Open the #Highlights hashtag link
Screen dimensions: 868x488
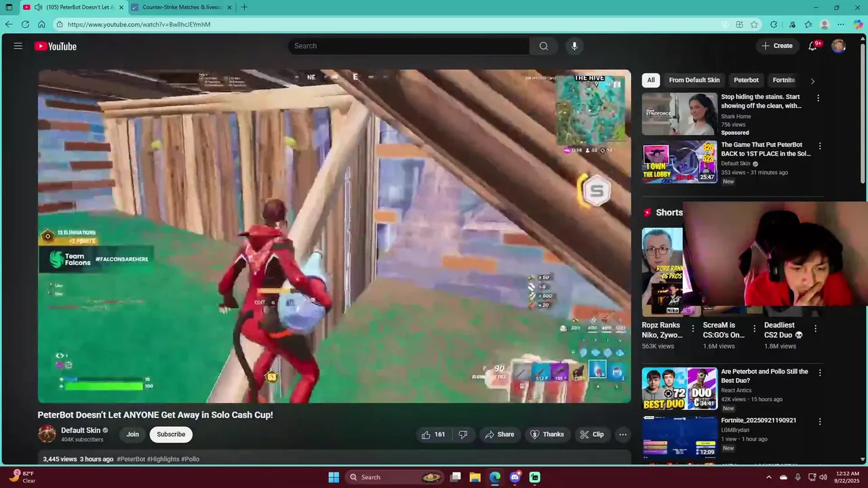point(163,459)
